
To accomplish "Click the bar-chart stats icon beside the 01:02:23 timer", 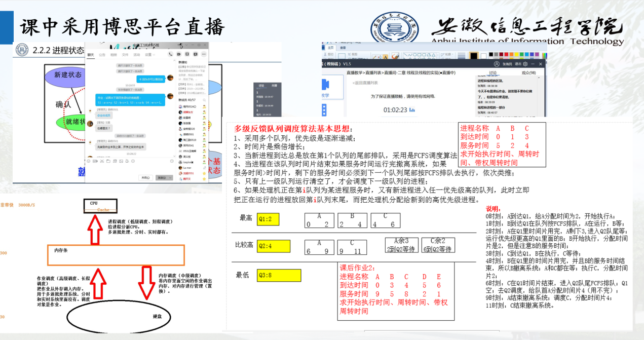I will (412, 109).
